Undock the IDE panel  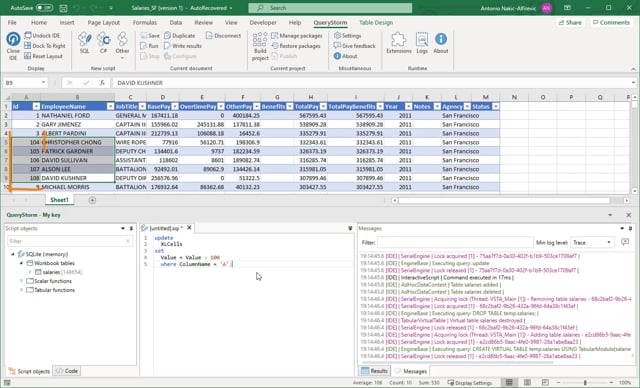42,35
